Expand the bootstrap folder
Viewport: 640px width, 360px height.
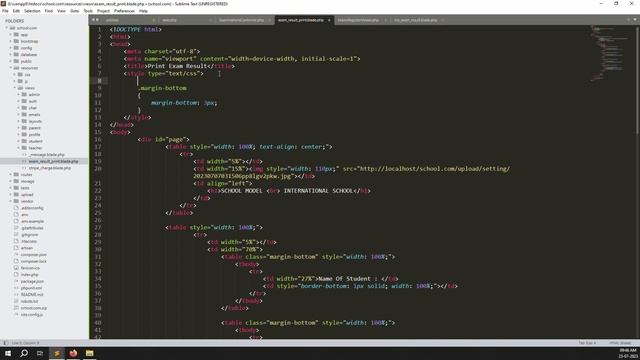(11, 41)
